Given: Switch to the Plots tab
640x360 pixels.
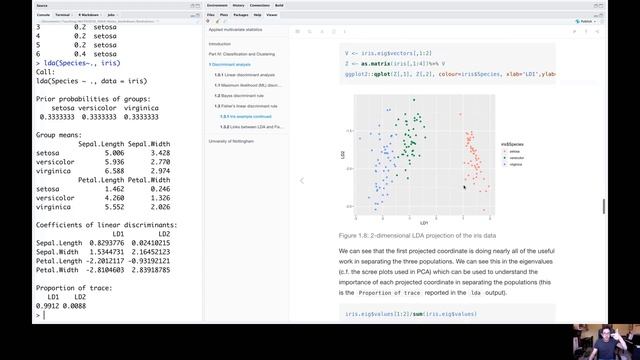Looking at the screenshot, I should coord(224,15).
